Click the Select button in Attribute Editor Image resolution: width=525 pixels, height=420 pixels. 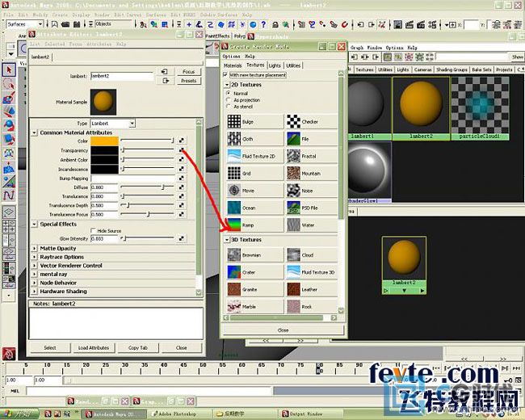(49, 347)
